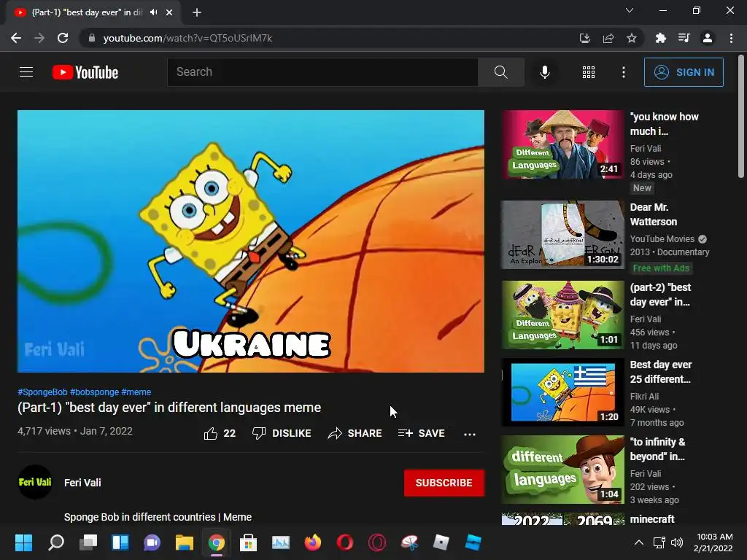Image resolution: width=747 pixels, height=560 pixels.
Task: Open the YouTube hamburger guide menu
Action: 26,72
